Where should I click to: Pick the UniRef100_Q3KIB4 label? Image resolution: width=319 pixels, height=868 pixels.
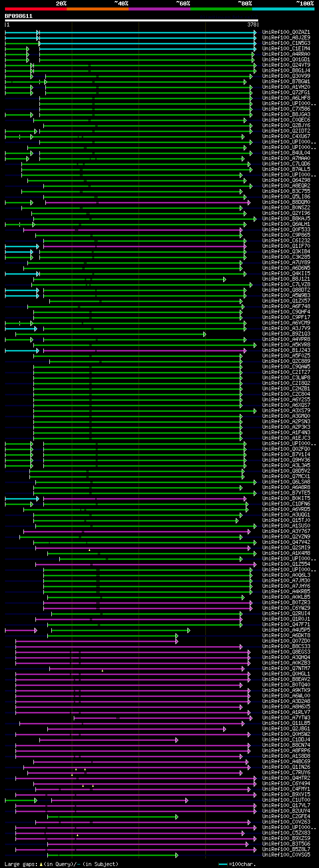tap(286, 251)
